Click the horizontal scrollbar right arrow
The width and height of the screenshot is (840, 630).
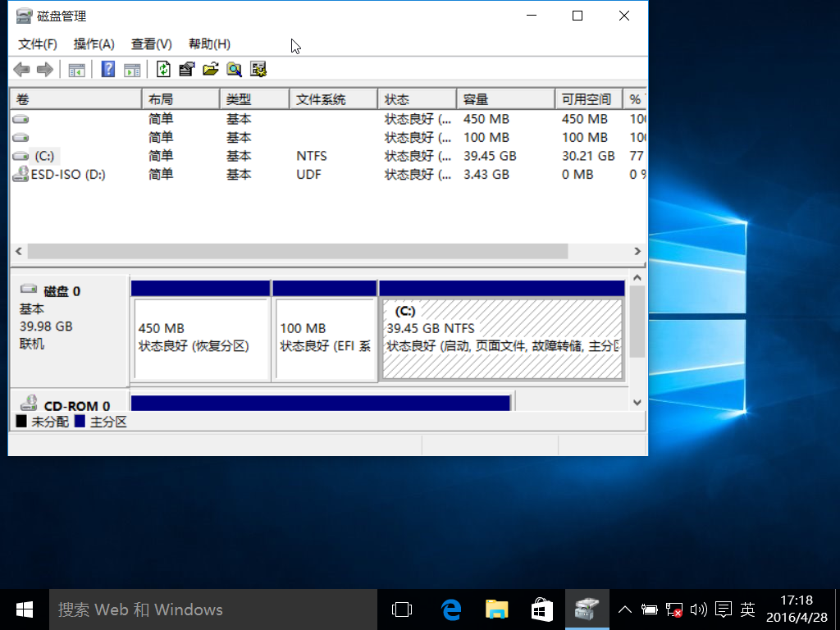pyautogui.click(x=637, y=251)
